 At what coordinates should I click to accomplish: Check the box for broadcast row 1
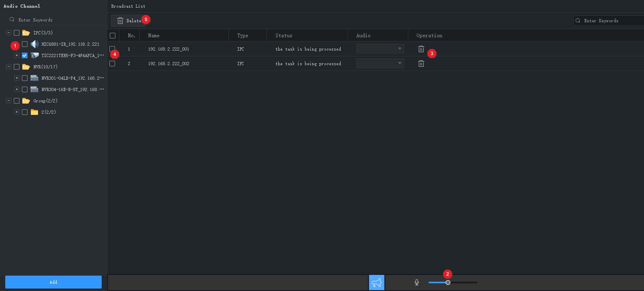pyautogui.click(x=112, y=49)
